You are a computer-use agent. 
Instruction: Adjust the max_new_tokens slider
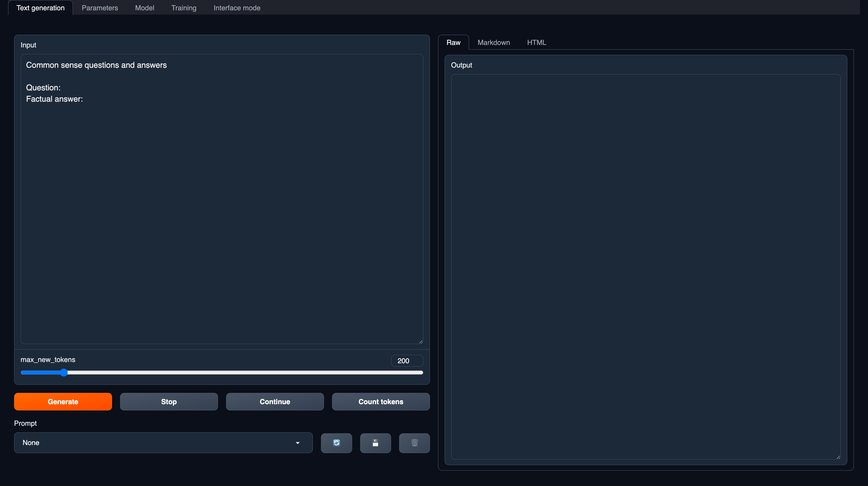pos(64,373)
